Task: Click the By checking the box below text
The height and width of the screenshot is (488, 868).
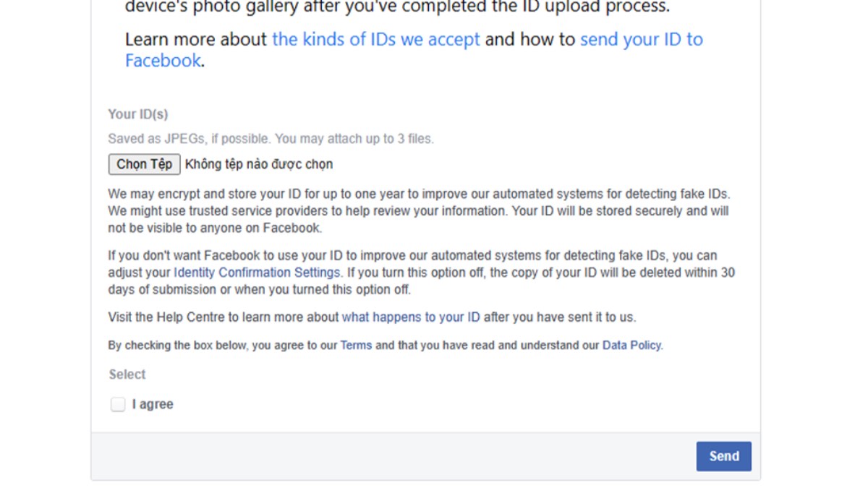Action: 223,346
